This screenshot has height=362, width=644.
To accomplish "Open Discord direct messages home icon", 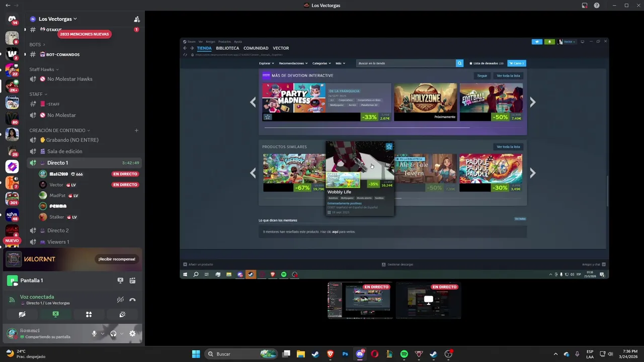I will [x=12, y=20].
